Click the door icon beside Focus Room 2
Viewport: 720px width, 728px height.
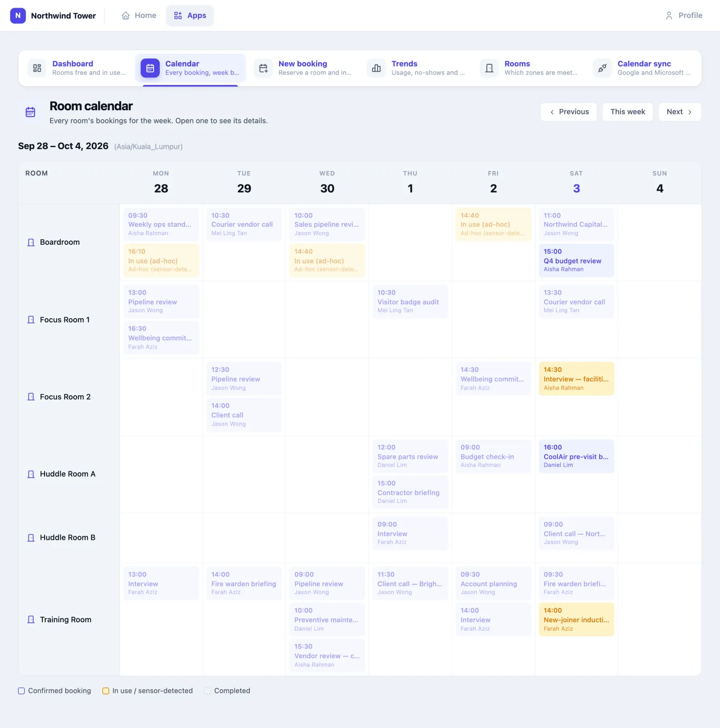click(x=31, y=396)
